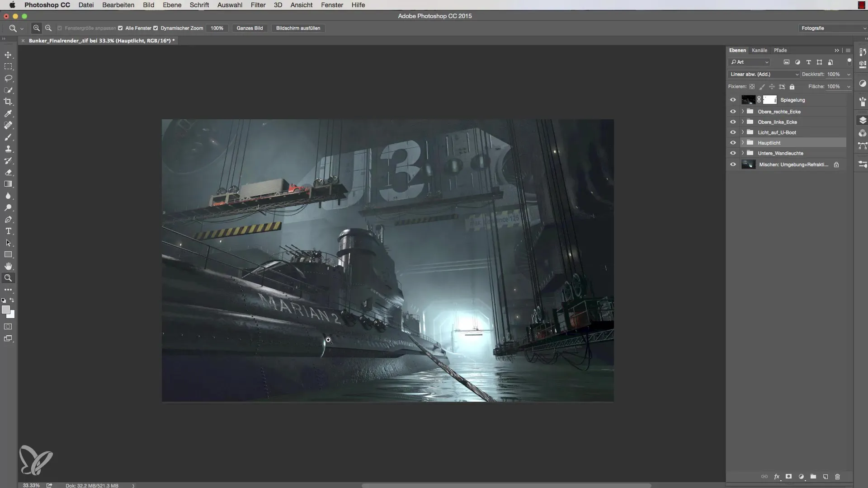Select the Hand tool

click(x=8, y=266)
